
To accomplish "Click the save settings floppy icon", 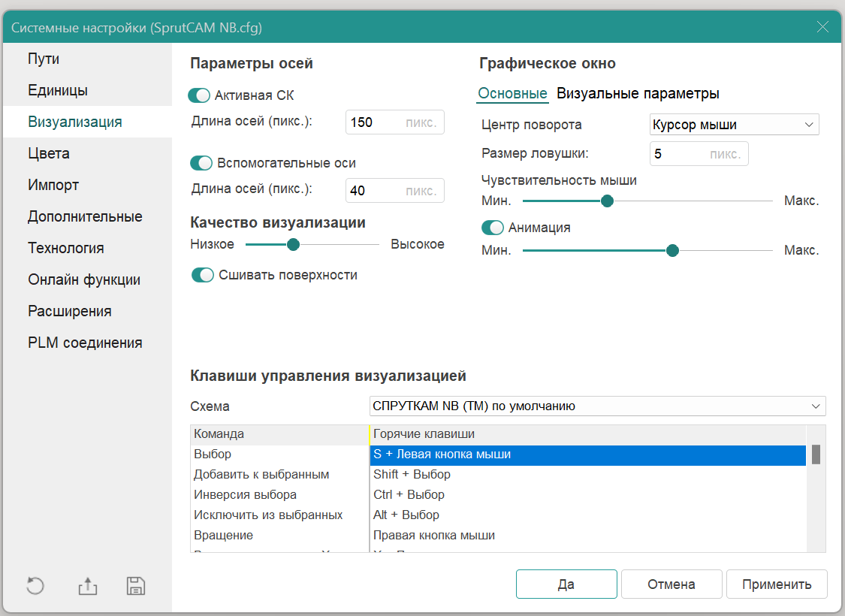I will tap(136, 586).
